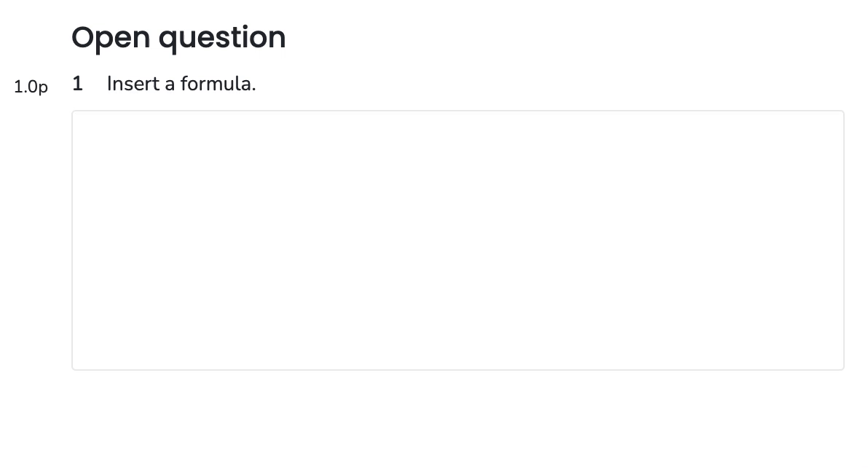The width and height of the screenshot is (868, 469).
Task: Click the bold question number '1'
Action: [x=77, y=84]
